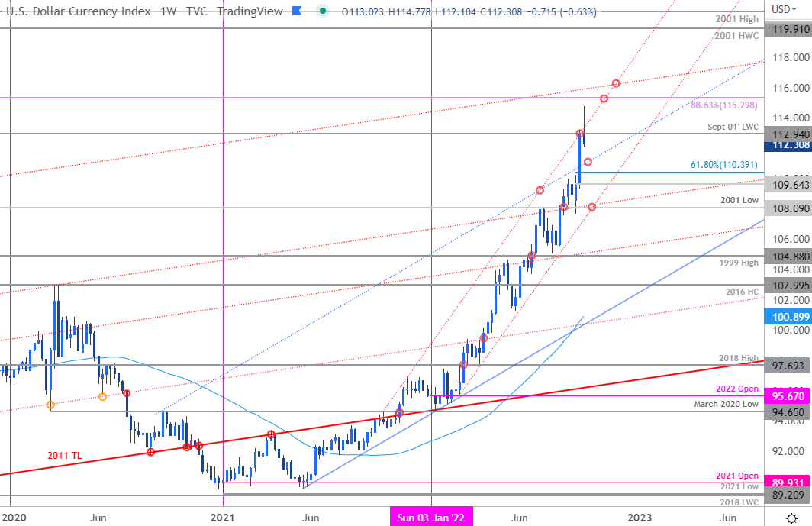Click the Sun 03 Jan '22 date marker

click(x=431, y=517)
